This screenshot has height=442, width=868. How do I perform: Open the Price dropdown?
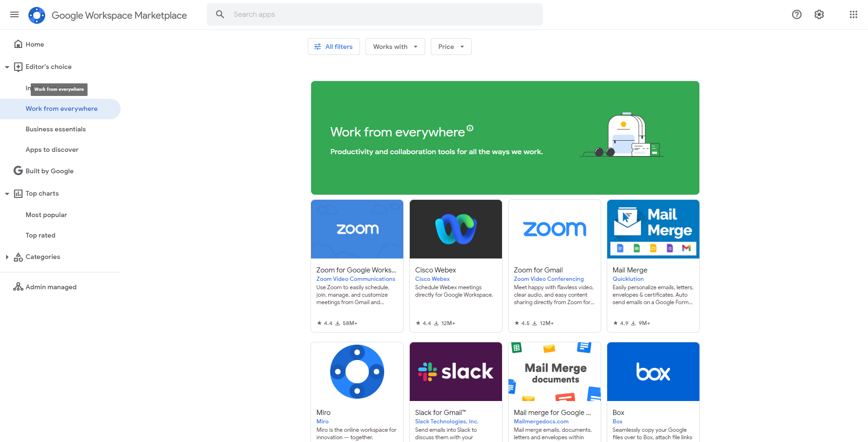[x=451, y=47]
